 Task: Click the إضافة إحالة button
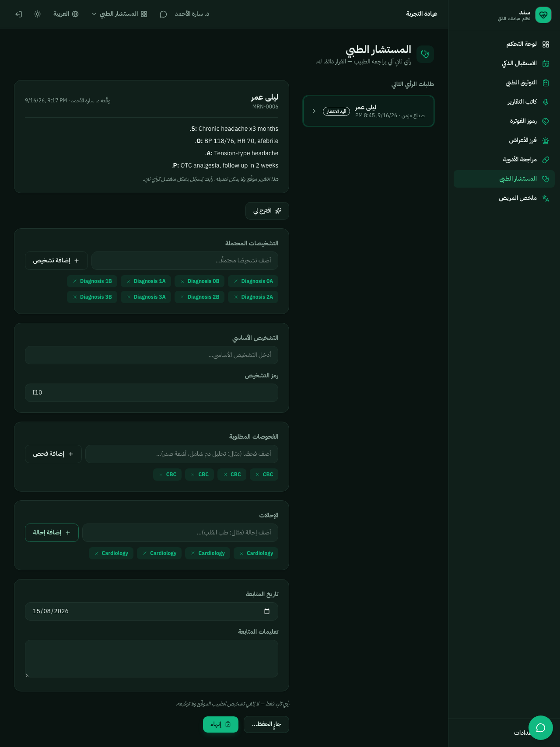[x=52, y=533]
